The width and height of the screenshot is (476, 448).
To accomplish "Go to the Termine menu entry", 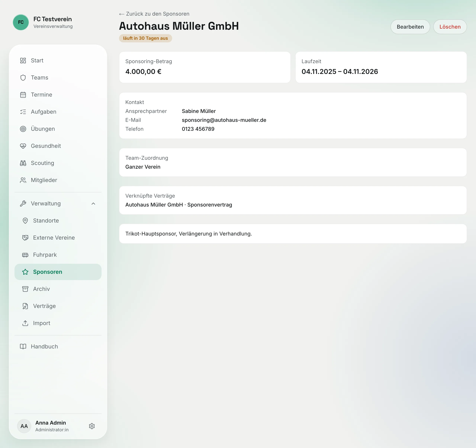I will tap(58, 95).
